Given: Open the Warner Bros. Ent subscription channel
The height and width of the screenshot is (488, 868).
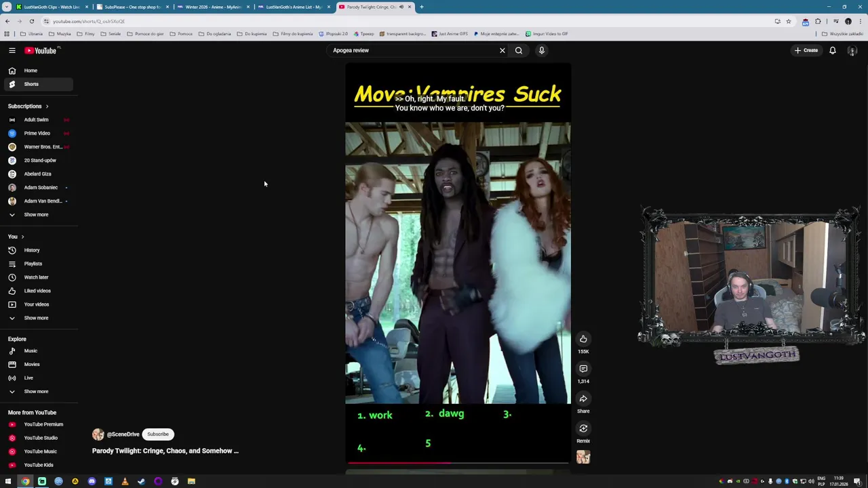Looking at the screenshot, I should point(38,147).
